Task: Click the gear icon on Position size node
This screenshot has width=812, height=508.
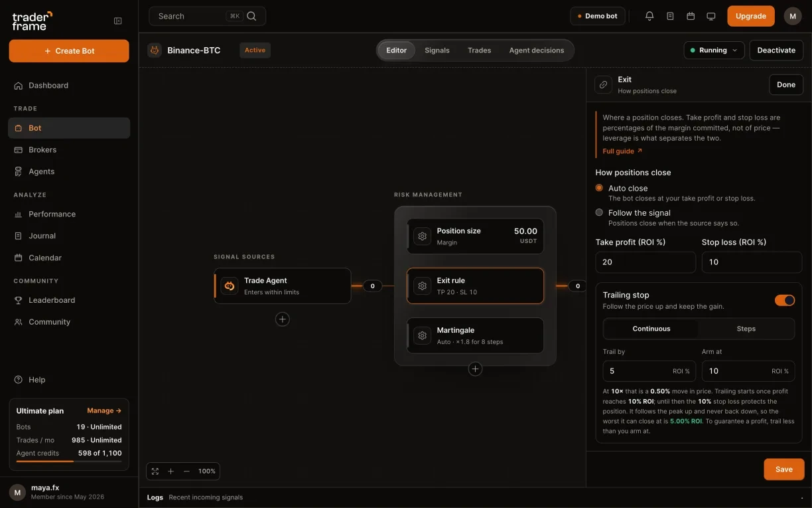Action: point(422,236)
